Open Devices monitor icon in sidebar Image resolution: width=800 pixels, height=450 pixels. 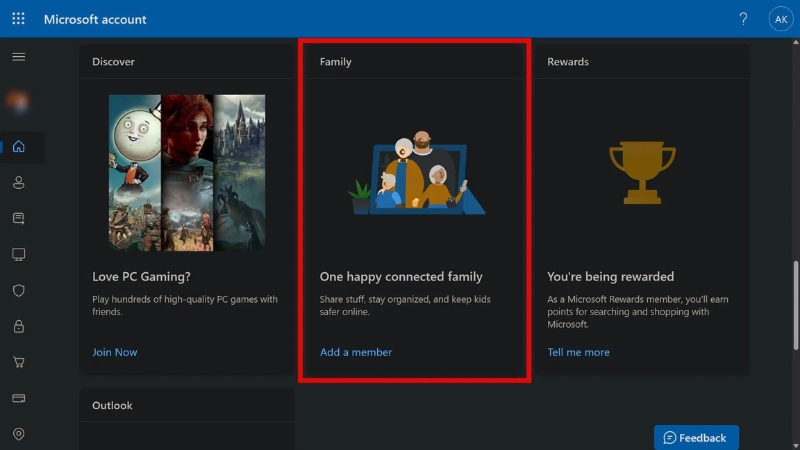point(19,254)
